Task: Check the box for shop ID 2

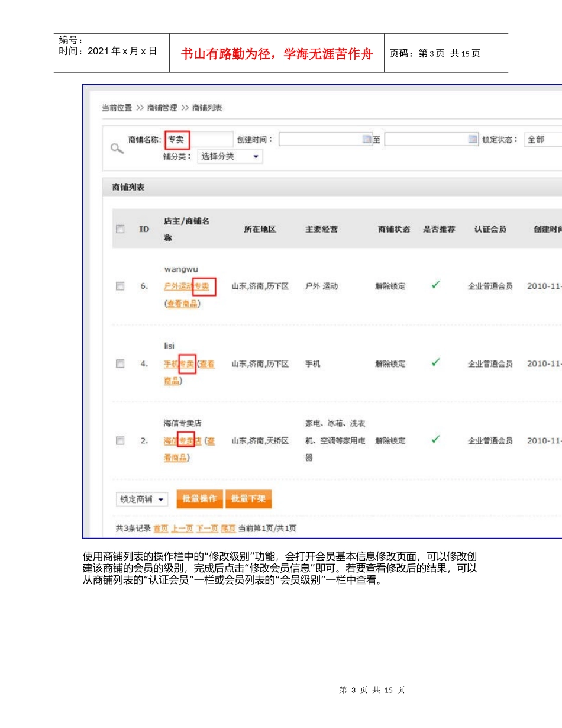Action: pos(120,440)
